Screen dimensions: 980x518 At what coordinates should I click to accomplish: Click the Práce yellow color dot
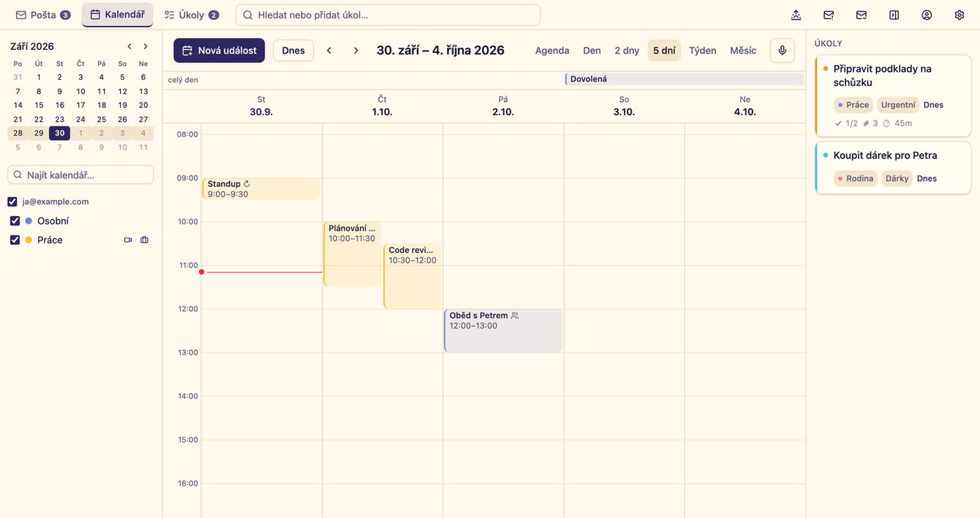click(29, 240)
